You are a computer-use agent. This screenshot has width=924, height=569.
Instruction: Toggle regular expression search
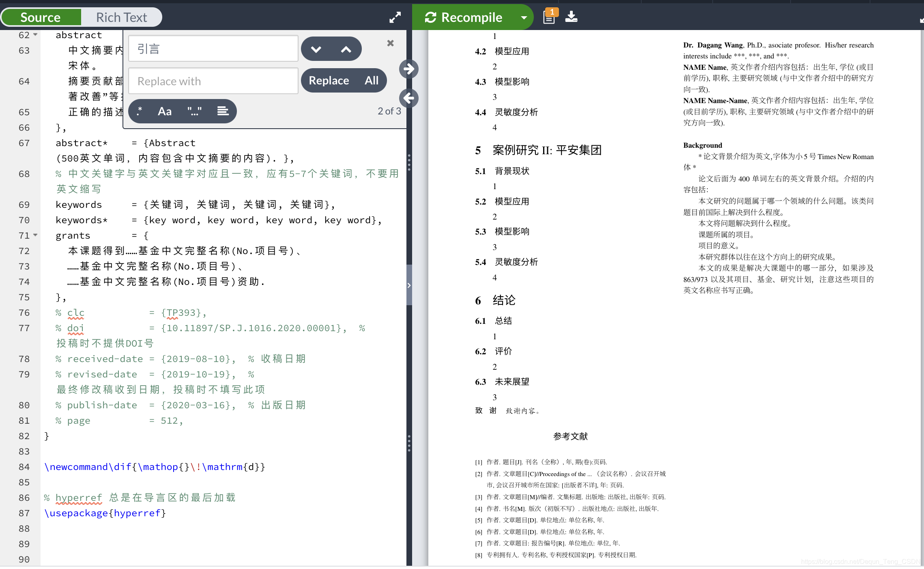point(140,111)
